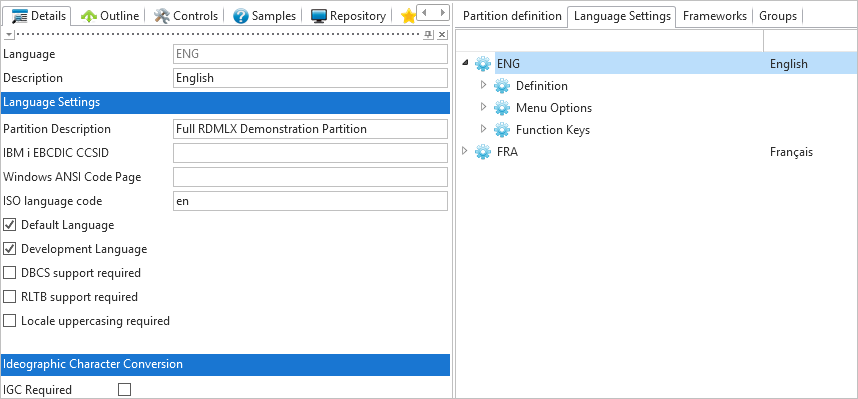Expand the FRA language node
The width and height of the screenshot is (858, 399).
tap(465, 151)
